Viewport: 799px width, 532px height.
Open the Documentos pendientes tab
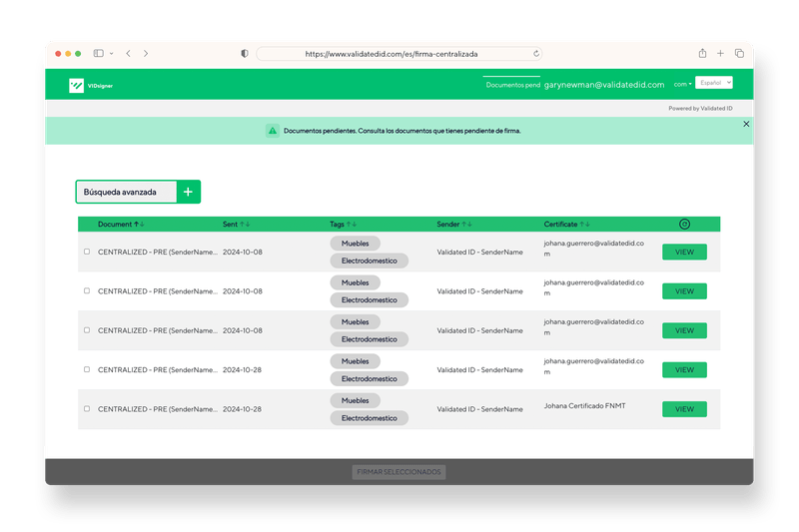[512, 85]
